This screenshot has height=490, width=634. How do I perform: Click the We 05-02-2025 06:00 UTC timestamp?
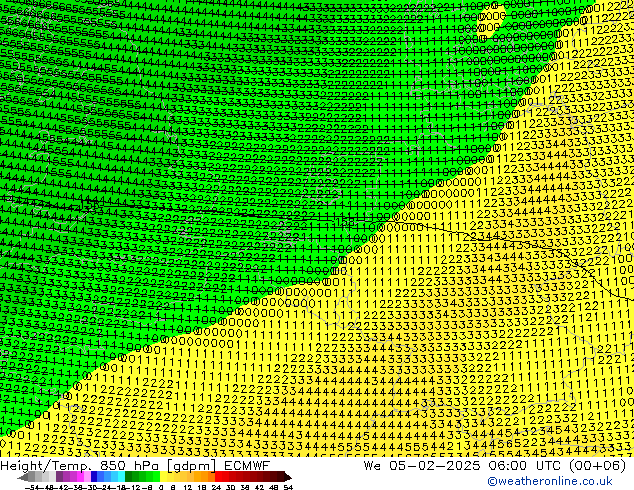click(495, 466)
